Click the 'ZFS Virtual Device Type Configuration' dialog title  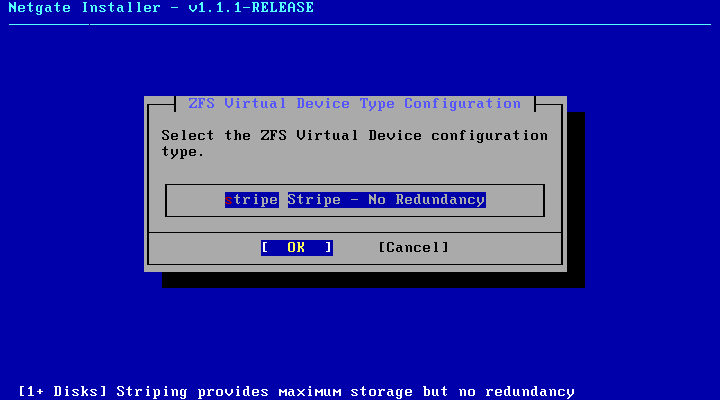[x=354, y=104]
